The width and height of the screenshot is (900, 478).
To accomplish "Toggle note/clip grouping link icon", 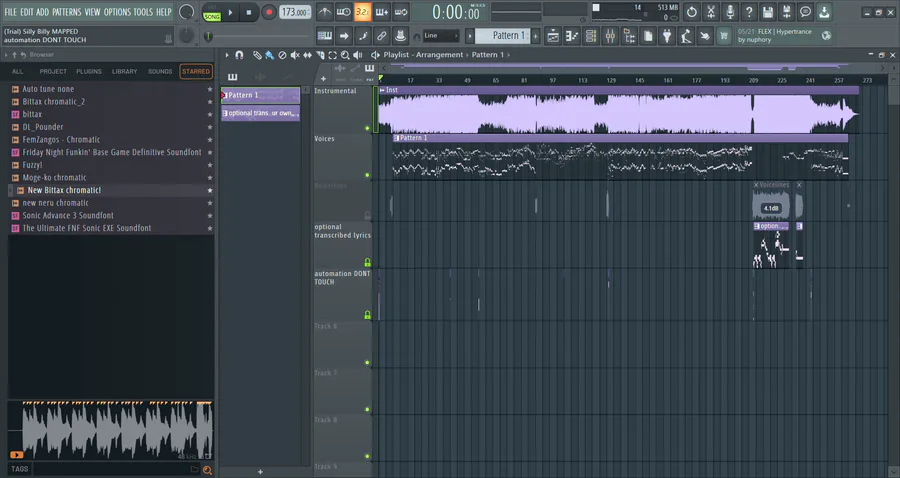I will click(382, 36).
